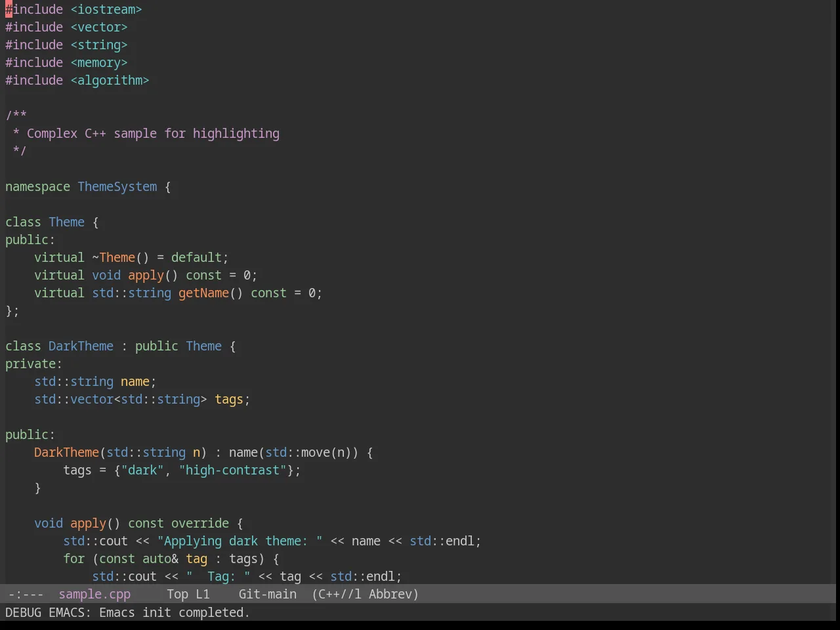Click 'apply' in 'virtual void apply() const = 0'
This screenshot has height=630, width=840.
point(146,276)
